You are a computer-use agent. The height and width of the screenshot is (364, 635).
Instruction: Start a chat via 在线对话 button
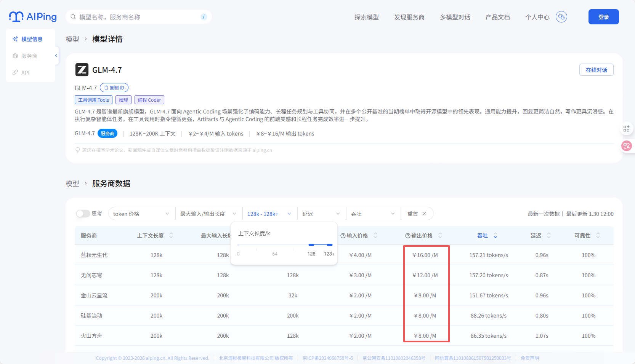click(596, 70)
